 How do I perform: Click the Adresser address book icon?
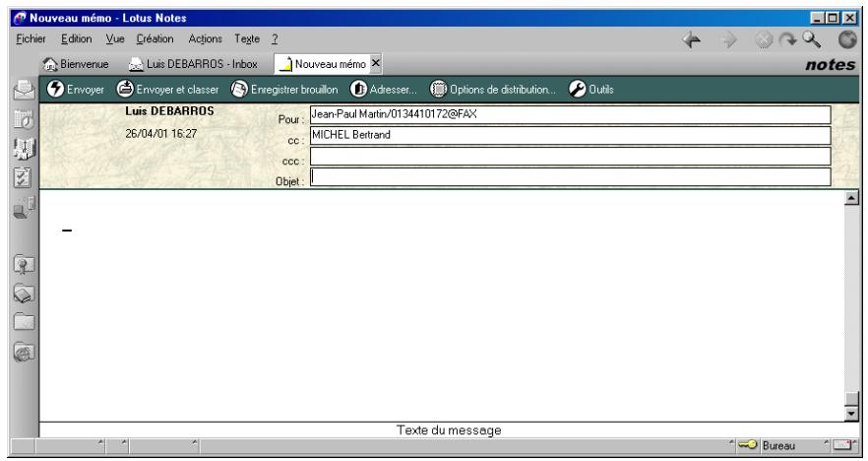click(x=358, y=89)
